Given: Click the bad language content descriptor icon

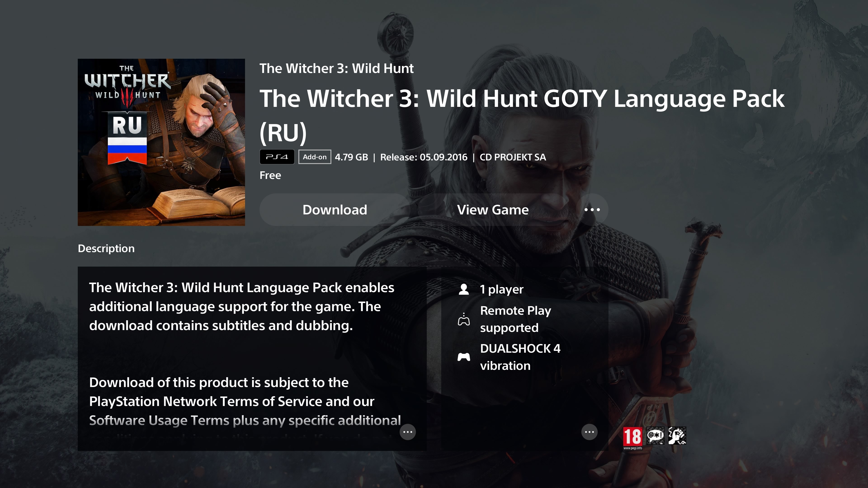Looking at the screenshot, I should [x=655, y=435].
